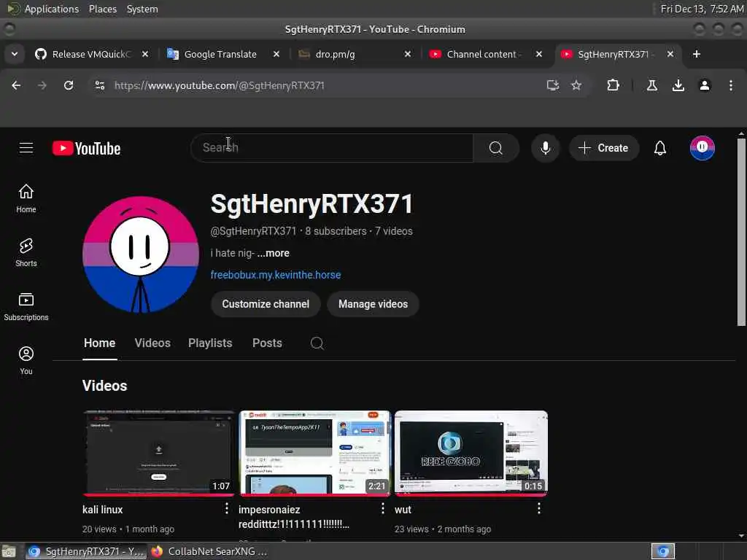
Task: Open browser Downloads icon
Action: 678,85
